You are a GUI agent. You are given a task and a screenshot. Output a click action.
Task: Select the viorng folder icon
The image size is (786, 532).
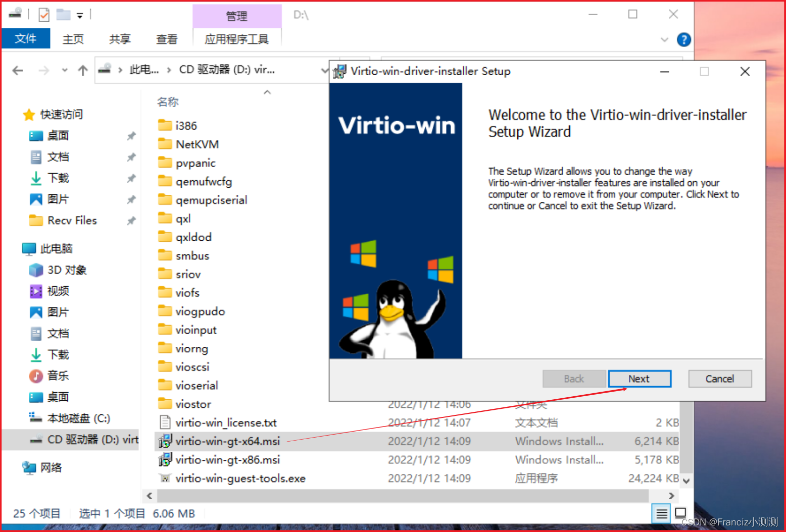tap(165, 348)
